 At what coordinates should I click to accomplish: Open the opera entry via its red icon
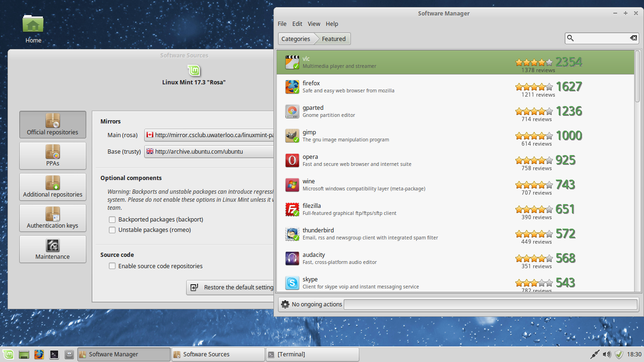pos(292,160)
